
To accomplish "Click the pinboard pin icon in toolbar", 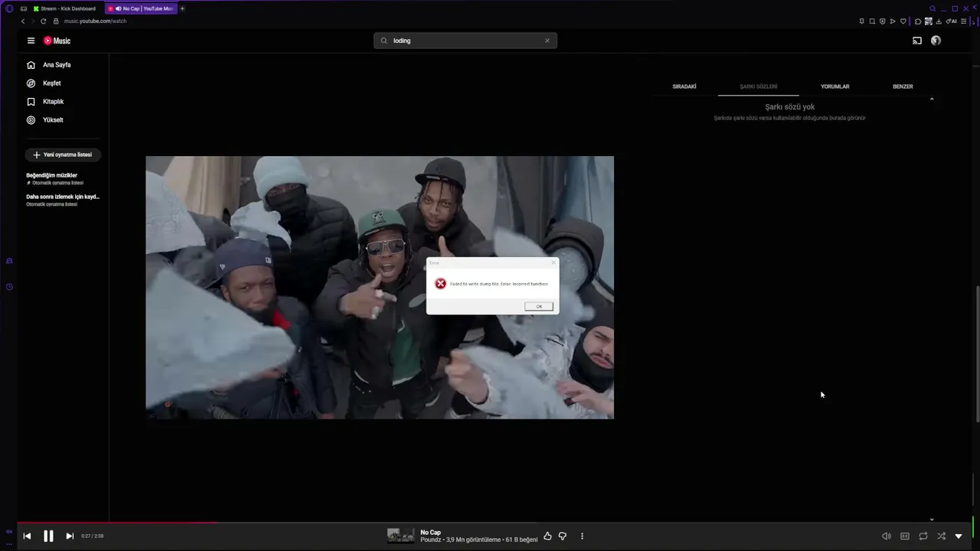I will tap(862, 21).
